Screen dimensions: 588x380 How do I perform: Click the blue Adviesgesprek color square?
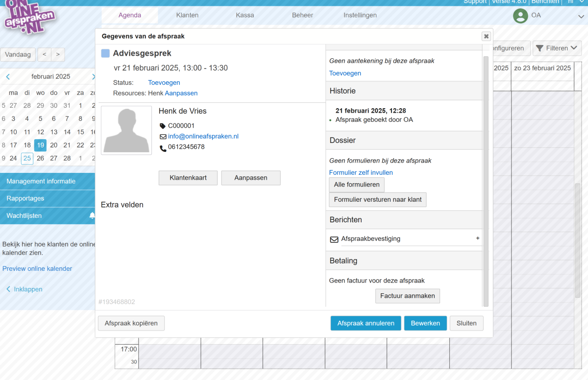(x=105, y=53)
